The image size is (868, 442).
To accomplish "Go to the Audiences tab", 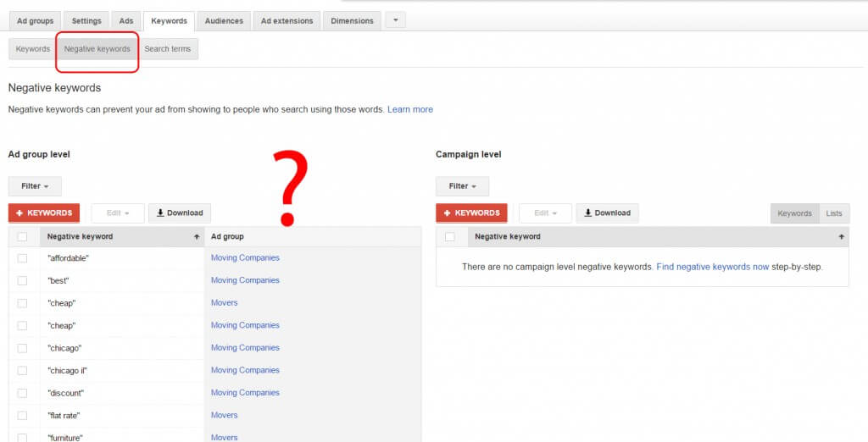I will coord(224,21).
